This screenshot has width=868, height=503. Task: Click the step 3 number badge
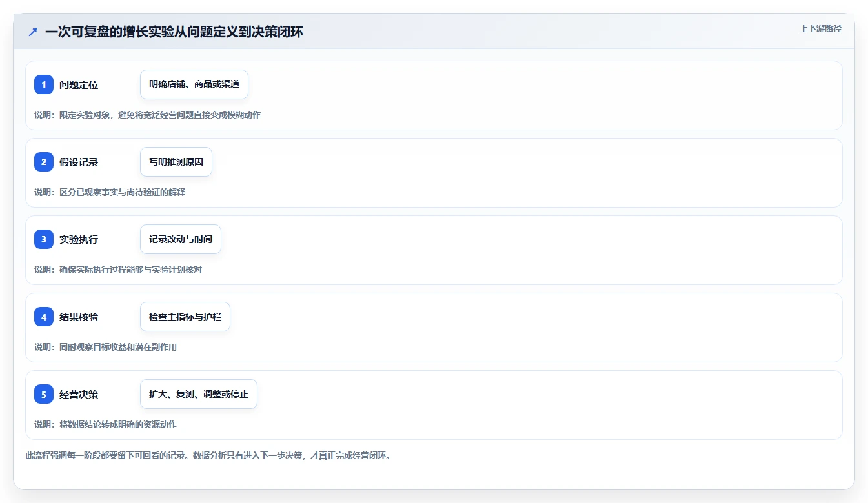(44, 239)
